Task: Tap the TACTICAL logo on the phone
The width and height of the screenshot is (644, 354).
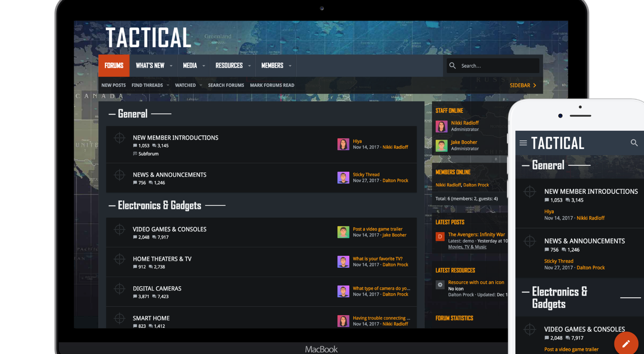Action: (558, 143)
